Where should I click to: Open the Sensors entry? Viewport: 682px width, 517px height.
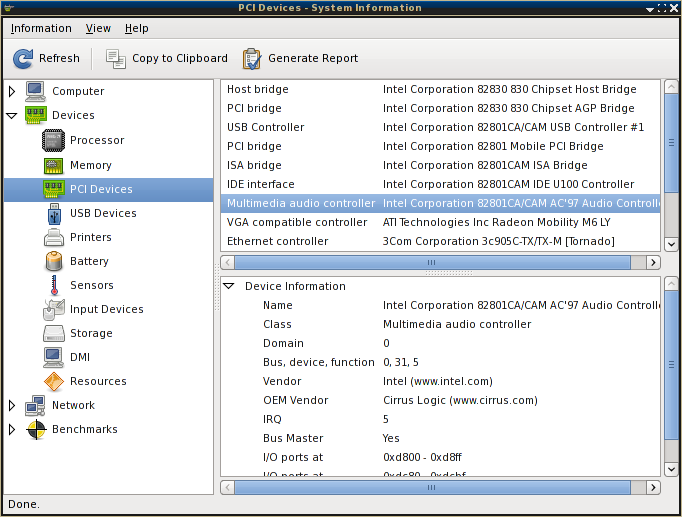coord(92,285)
